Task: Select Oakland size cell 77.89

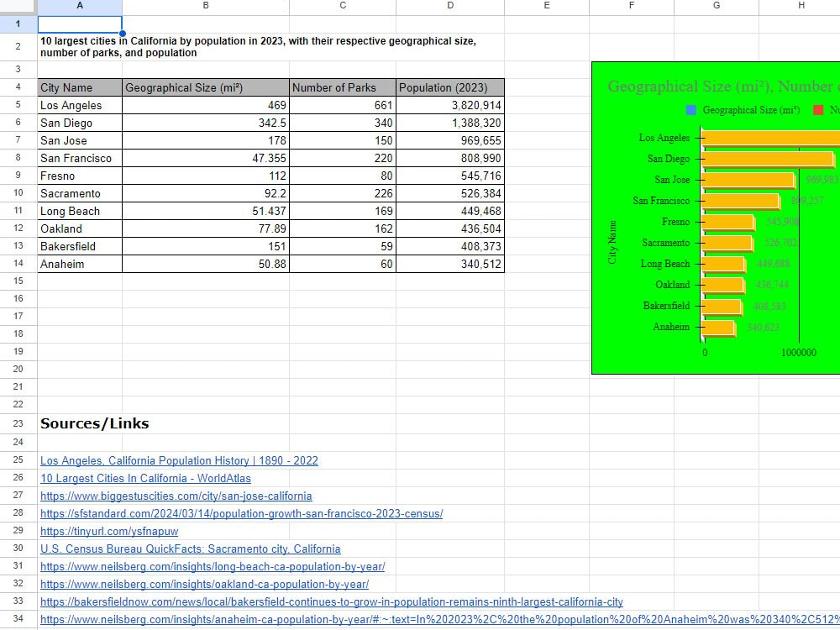Action: click(206, 229)
